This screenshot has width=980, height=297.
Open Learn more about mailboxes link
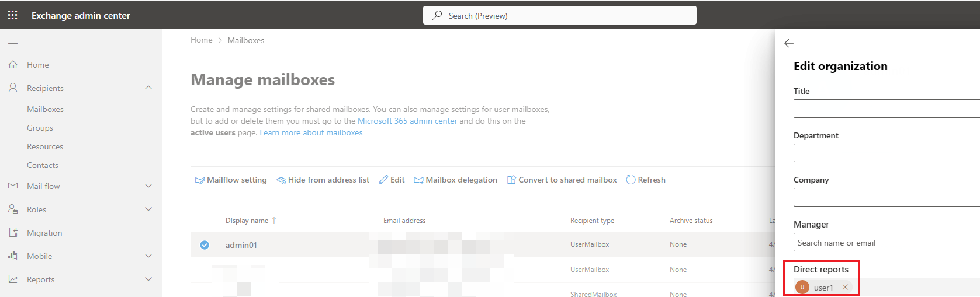click(x=311, y=132)
